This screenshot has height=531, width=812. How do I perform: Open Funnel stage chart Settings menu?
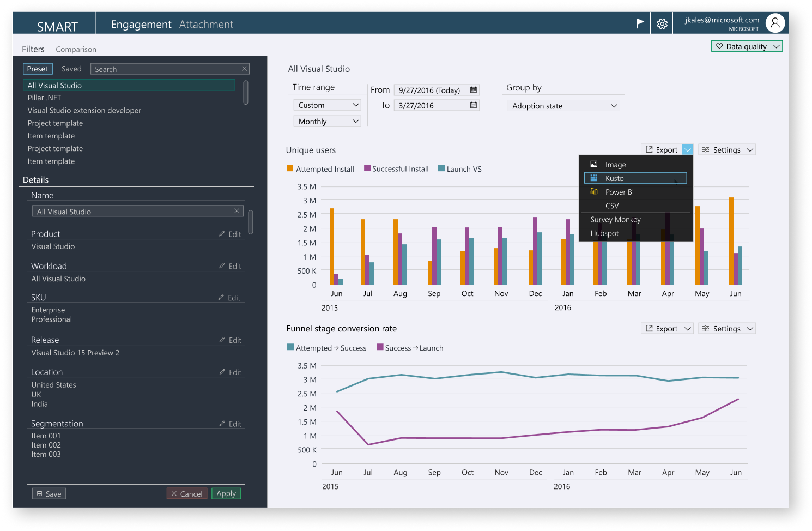[x=727, y=328]
